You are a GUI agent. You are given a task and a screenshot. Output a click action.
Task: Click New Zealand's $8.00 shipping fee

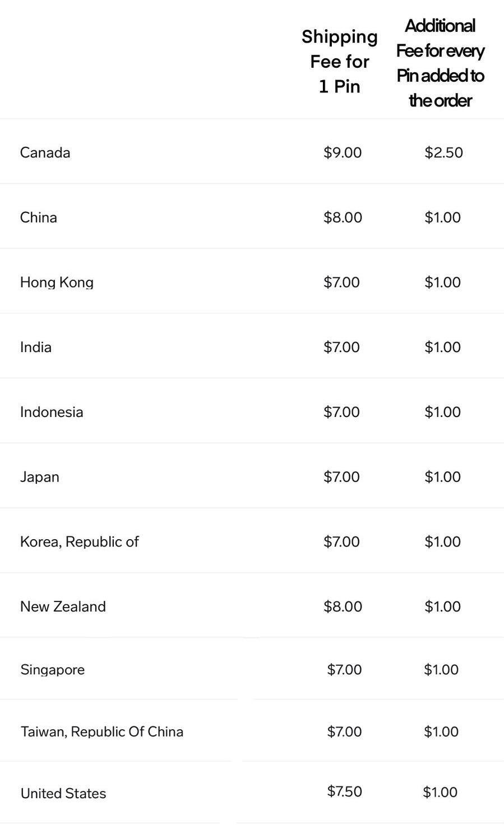[343, 606]
